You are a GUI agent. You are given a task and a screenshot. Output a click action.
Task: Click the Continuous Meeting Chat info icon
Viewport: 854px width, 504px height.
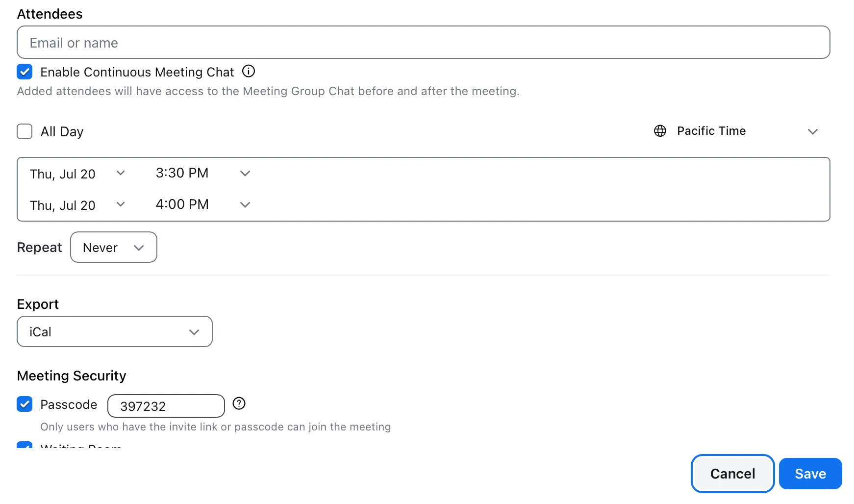[x=249, y=72]
